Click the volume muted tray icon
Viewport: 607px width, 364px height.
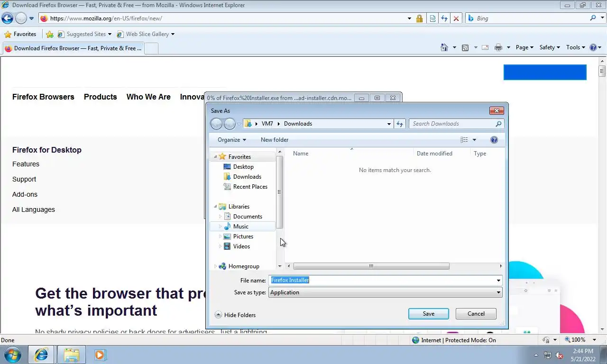click(x=559, y=355)
